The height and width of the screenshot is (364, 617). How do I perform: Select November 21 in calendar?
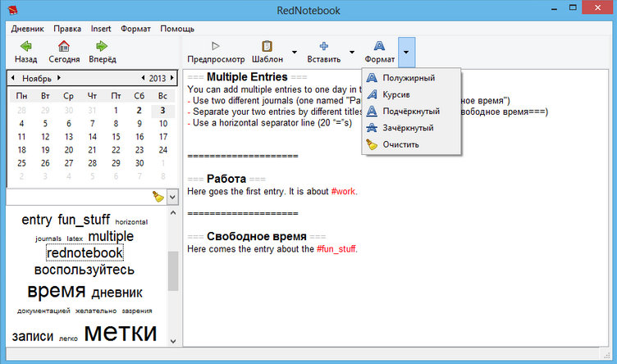pos(92,150)
